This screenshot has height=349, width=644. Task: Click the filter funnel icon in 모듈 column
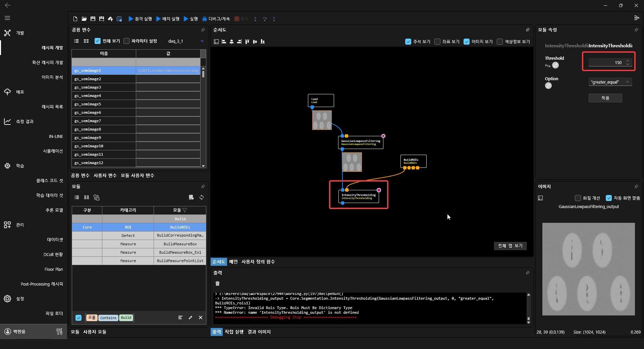point(185,210)
